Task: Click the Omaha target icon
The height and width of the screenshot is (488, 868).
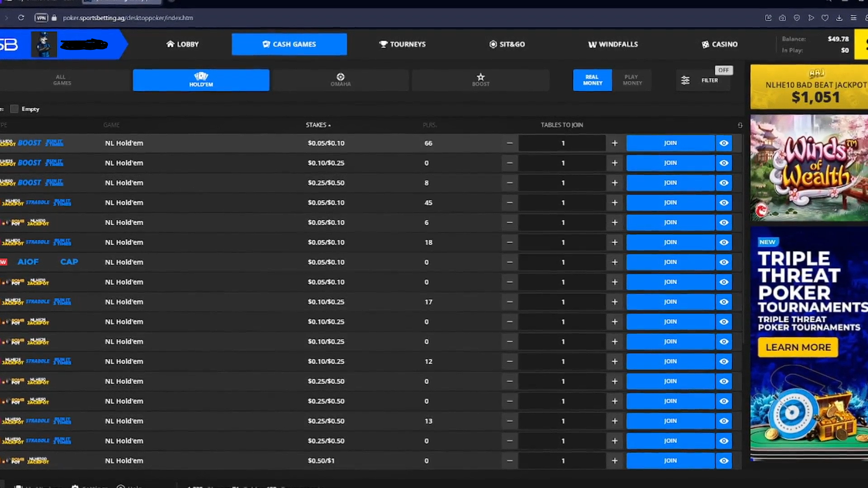Action: click(341, 77)
